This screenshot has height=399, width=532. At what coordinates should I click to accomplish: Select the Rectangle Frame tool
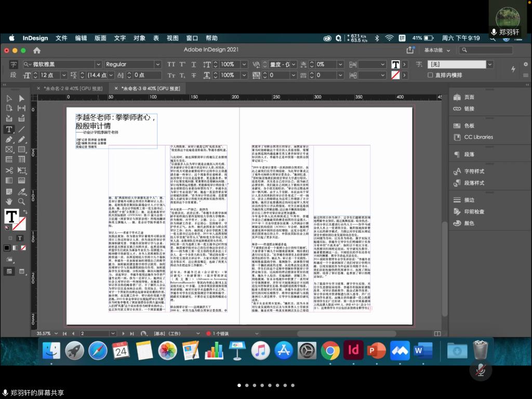click(x=9, y=150)
